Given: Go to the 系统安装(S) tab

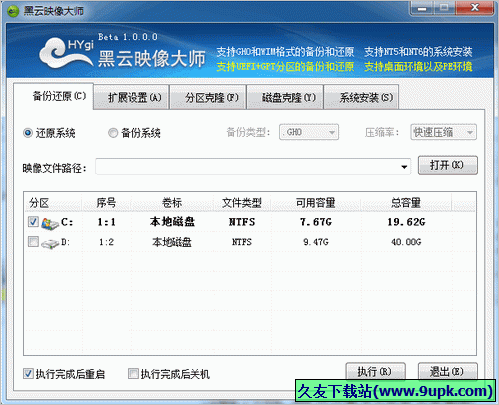Looking at the screenshot, I should (361, 97).
